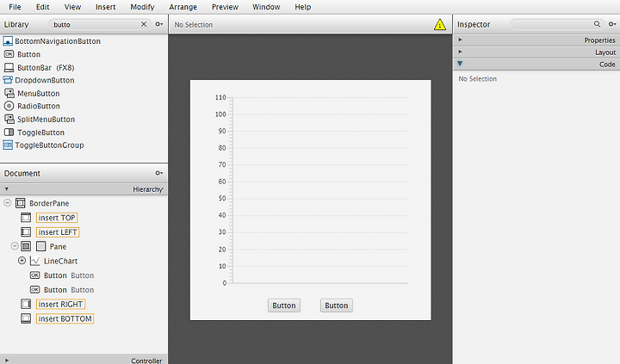The width and height of the screenshot is (620, 364).
Task: Select 'LineChart' label in Hierarchy
Action: click(60, 261)
